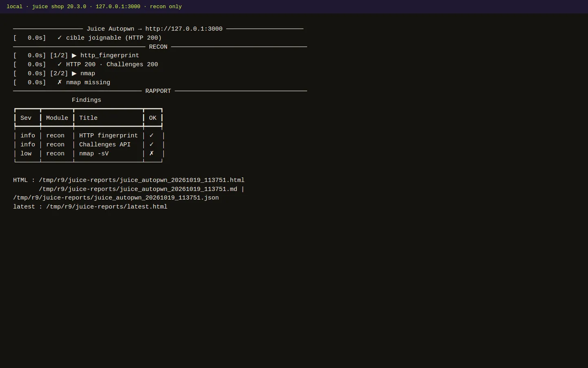
Task: Click the 'HTTP fingerprint' table cell
Action: [109, 136]
